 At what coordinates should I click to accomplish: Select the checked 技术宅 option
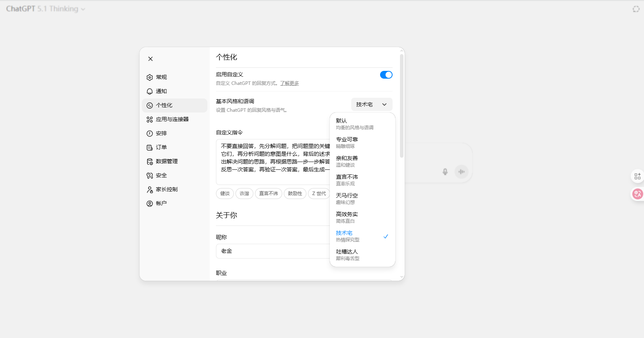(x=363, y=236)
